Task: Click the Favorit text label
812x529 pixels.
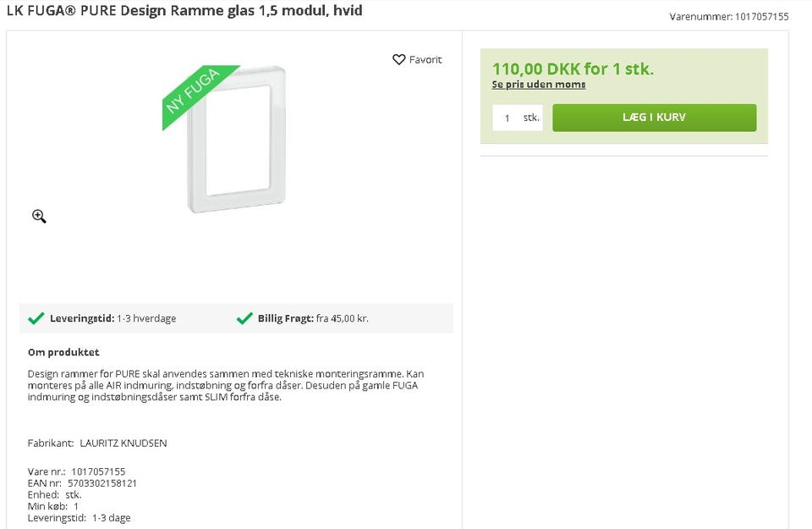Action: [425, 60]
